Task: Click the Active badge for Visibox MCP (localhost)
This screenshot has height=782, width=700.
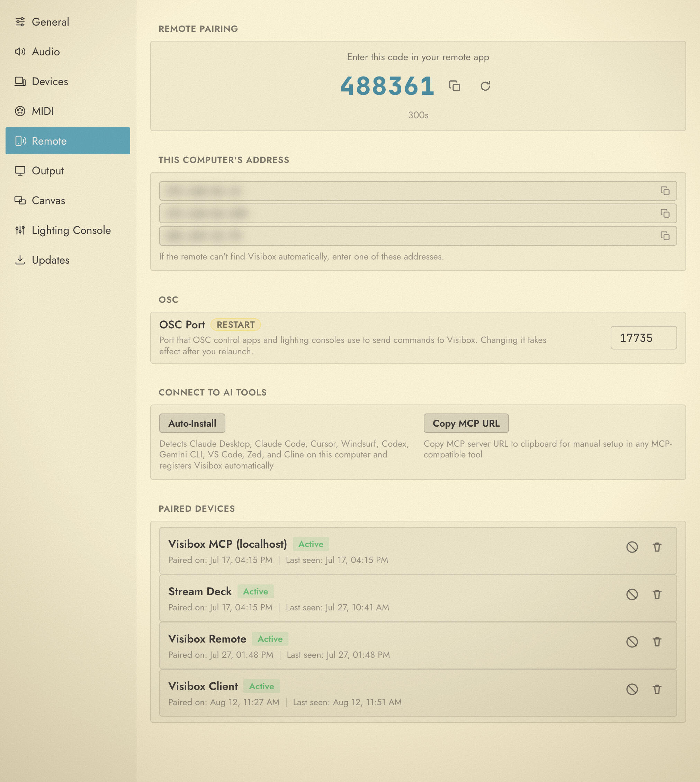Action: (311, 544)
